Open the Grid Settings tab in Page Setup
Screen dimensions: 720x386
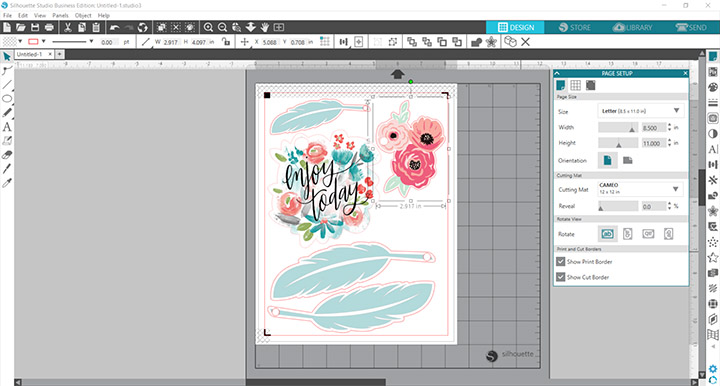pyautogui.click(x=575, y=85)
